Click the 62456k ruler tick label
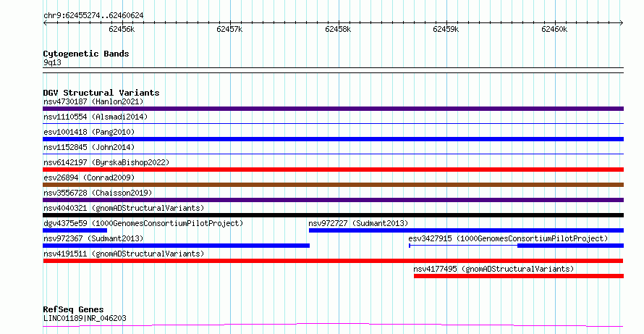 click(122, 29)
